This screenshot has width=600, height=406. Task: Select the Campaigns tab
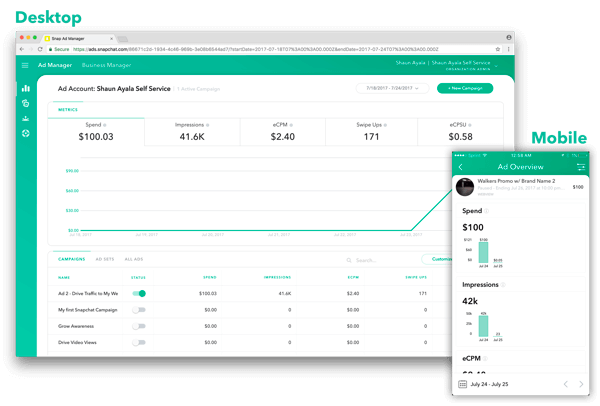coord(72,259)
